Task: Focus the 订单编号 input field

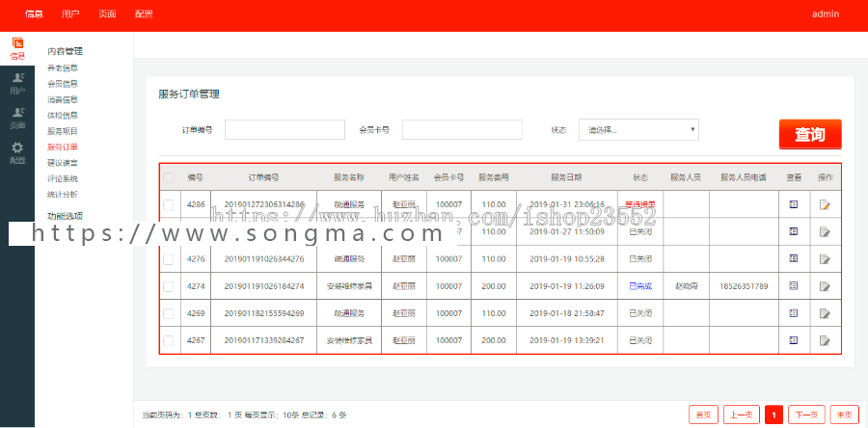Action: pos(285,130)
